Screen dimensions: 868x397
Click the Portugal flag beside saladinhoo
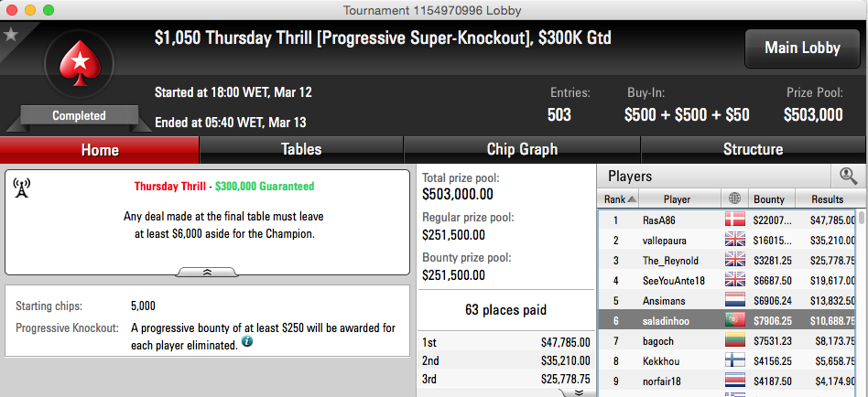click(x=735, y=320)
